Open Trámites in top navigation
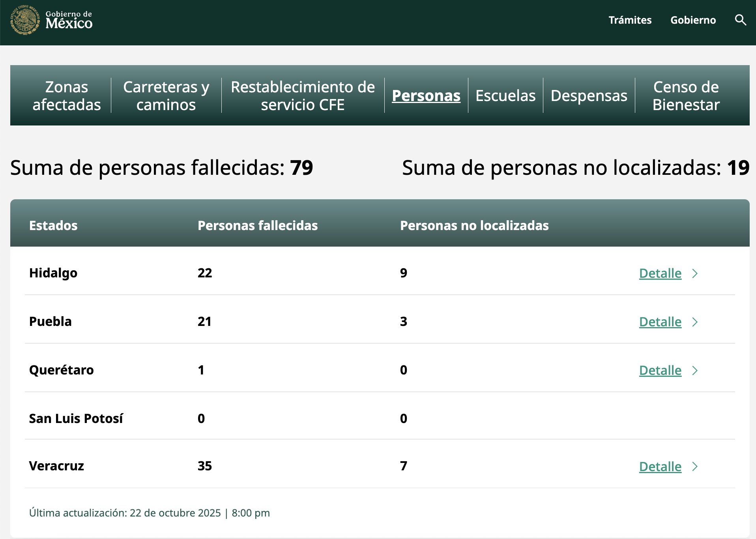 tap(630, 20)
